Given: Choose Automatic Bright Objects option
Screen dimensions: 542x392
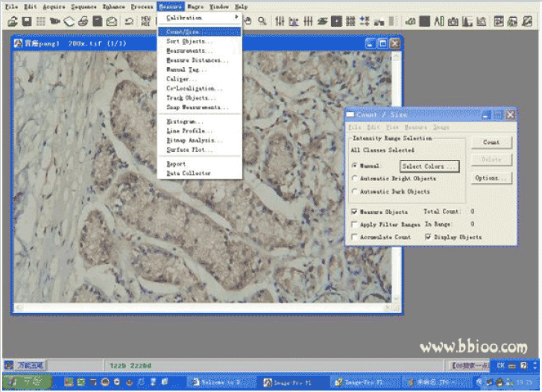Looking at the screenshot, I should point(354,179).
